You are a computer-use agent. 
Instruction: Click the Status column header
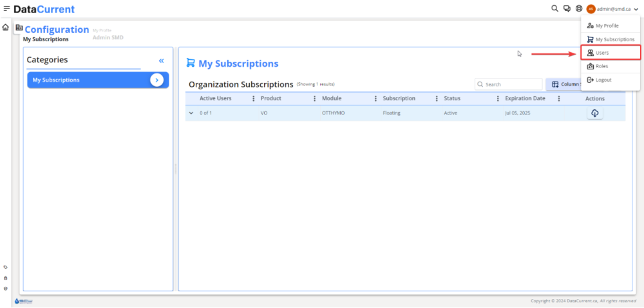point(452,98)
